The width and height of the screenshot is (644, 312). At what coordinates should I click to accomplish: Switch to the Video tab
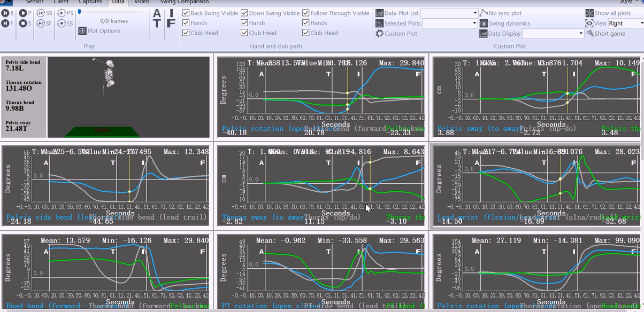[142, 2]
